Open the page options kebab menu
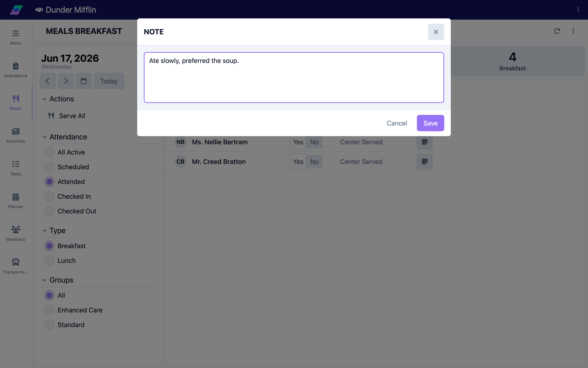Viewport: 588px width, 368px height. point(573,31)
